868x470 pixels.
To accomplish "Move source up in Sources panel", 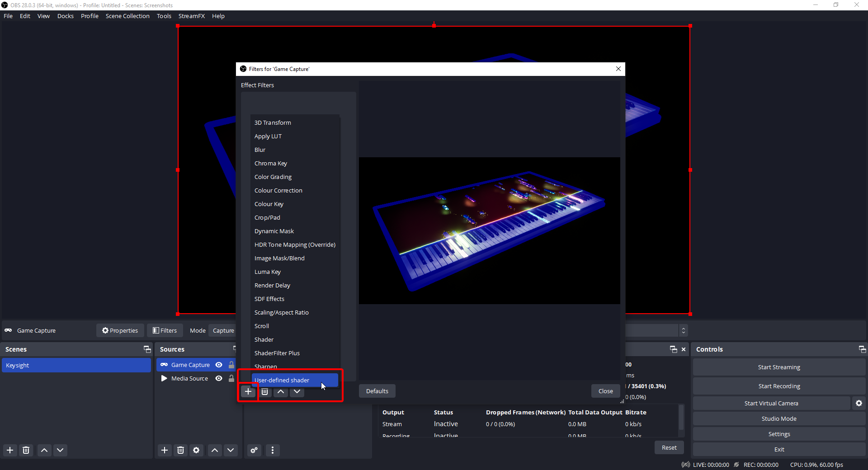I will pos(215,450).
